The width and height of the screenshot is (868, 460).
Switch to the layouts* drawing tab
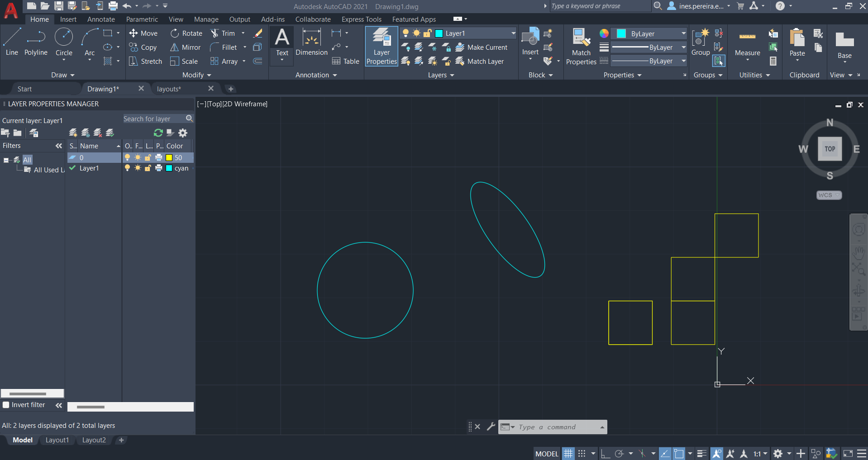click(169, 89)
